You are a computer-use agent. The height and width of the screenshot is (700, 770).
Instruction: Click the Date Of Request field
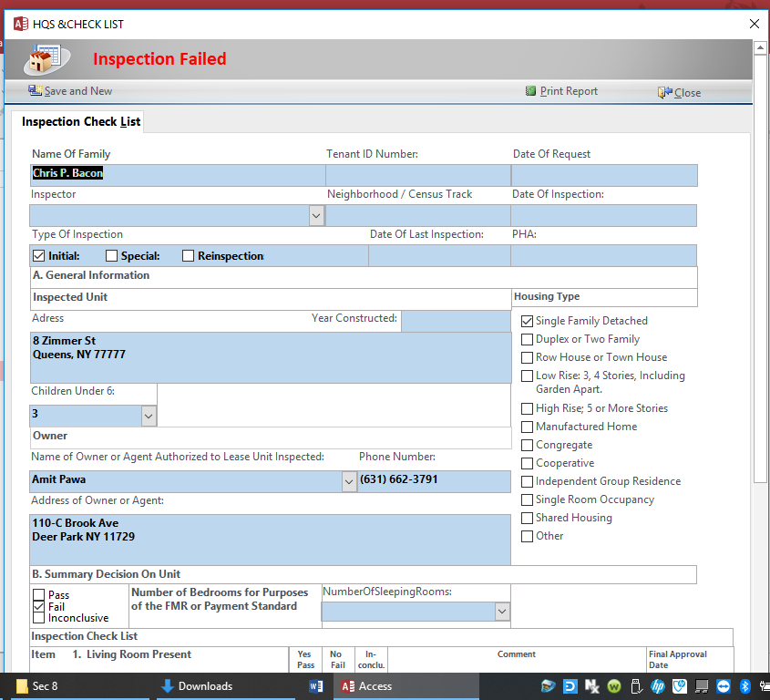604,175
